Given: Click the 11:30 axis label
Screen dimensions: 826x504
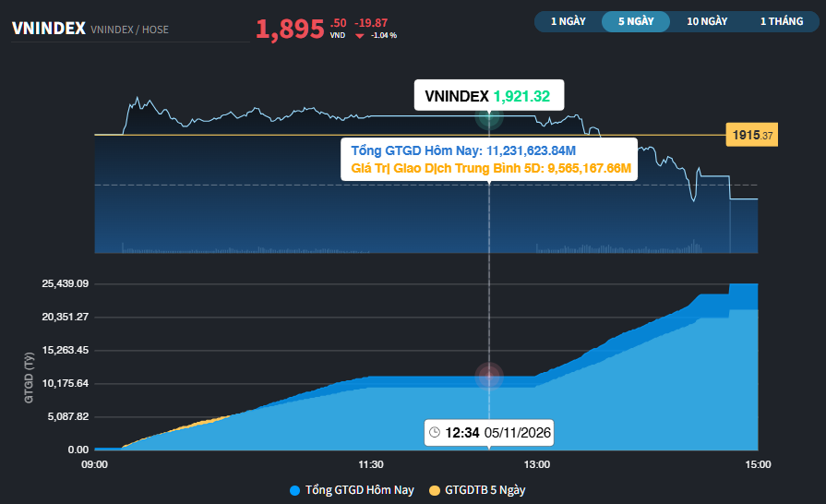Looking at the screenshot, I should (x=371, y=464).
